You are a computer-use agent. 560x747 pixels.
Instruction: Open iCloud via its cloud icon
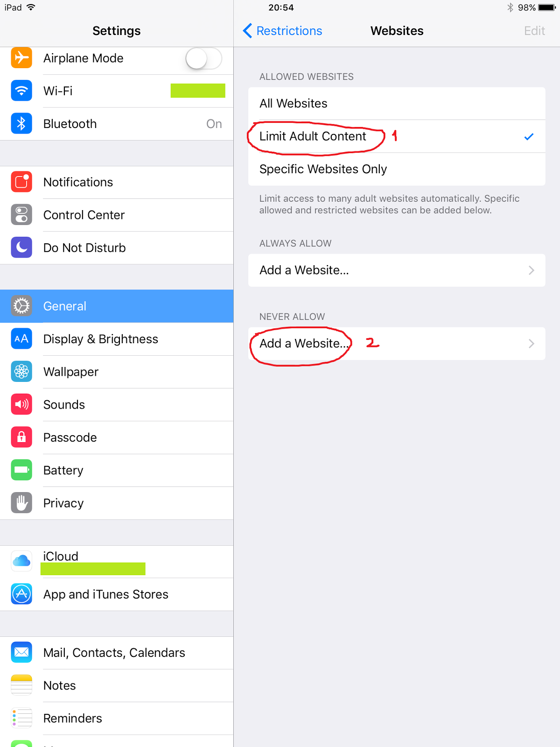point(21,561)
